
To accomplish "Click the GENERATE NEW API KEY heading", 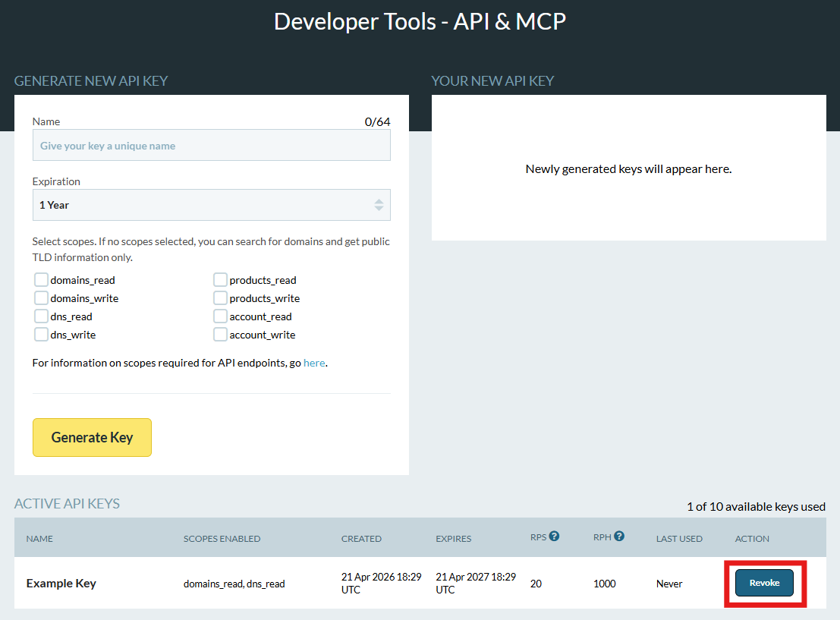I will [x=91, y=80].
